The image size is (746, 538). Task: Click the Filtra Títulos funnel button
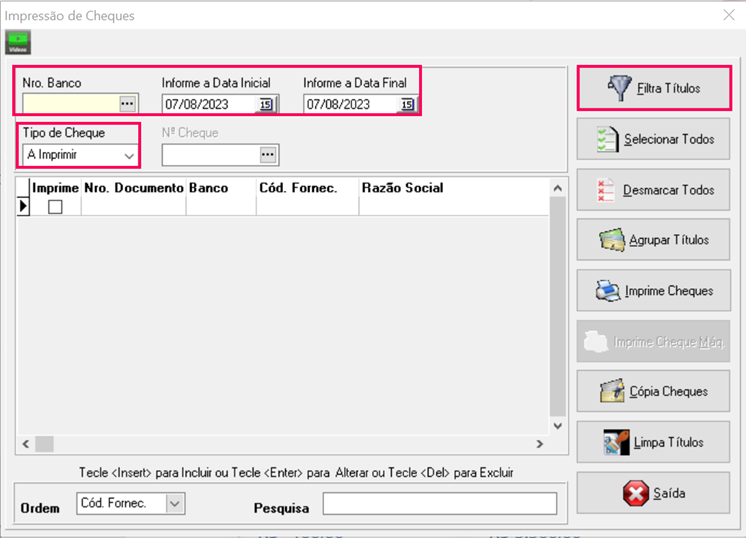(653, 89)
